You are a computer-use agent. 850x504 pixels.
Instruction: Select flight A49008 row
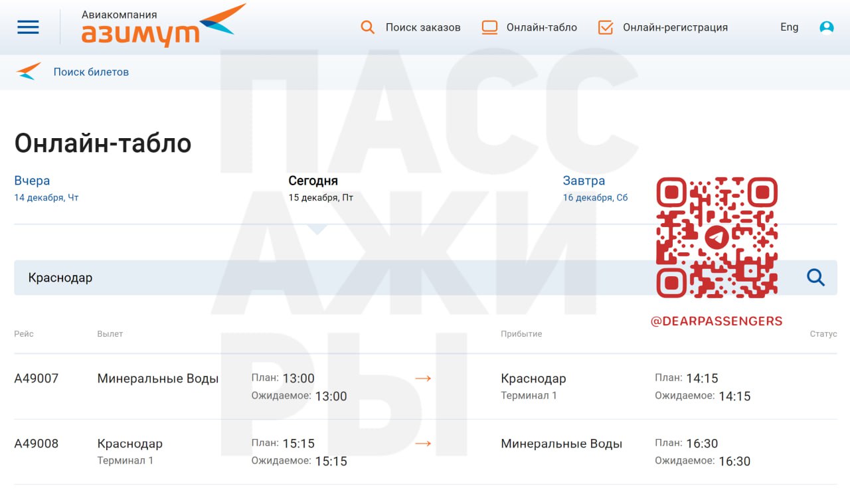(x=37, y=444)
